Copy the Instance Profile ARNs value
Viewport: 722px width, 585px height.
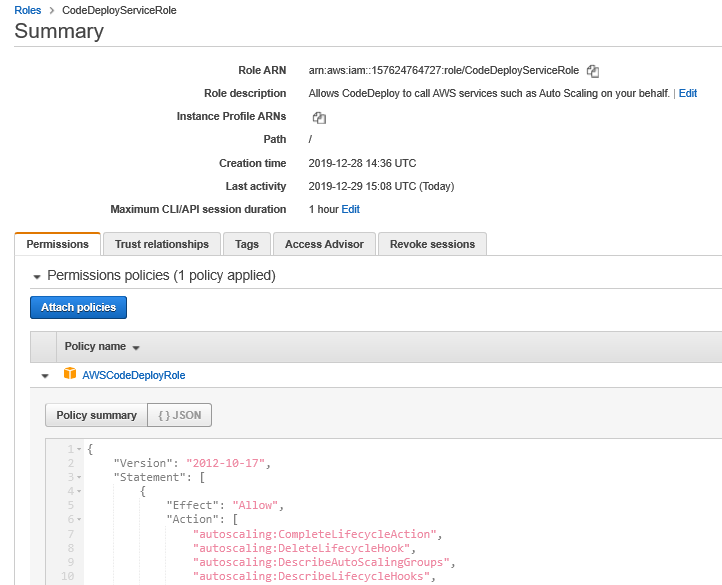coord(319,118)
